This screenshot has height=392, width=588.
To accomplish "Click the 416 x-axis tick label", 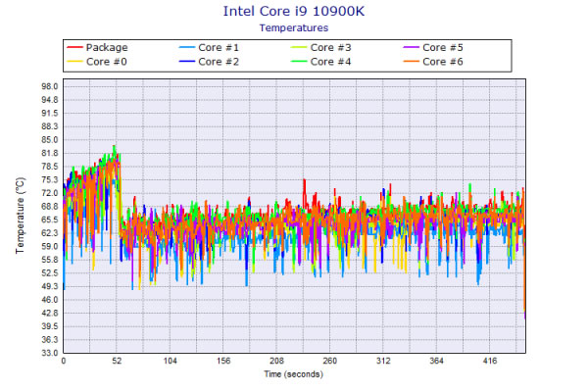I will point(489,361).
